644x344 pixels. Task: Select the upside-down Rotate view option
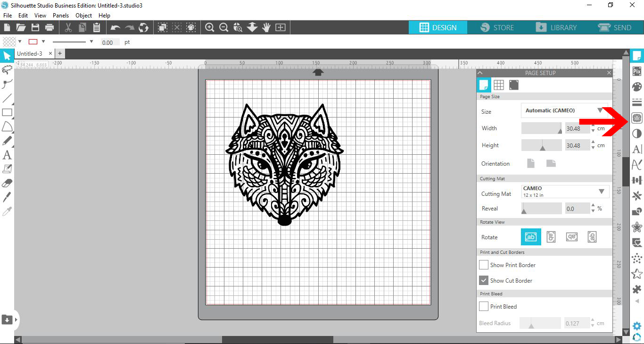[572, 237]
